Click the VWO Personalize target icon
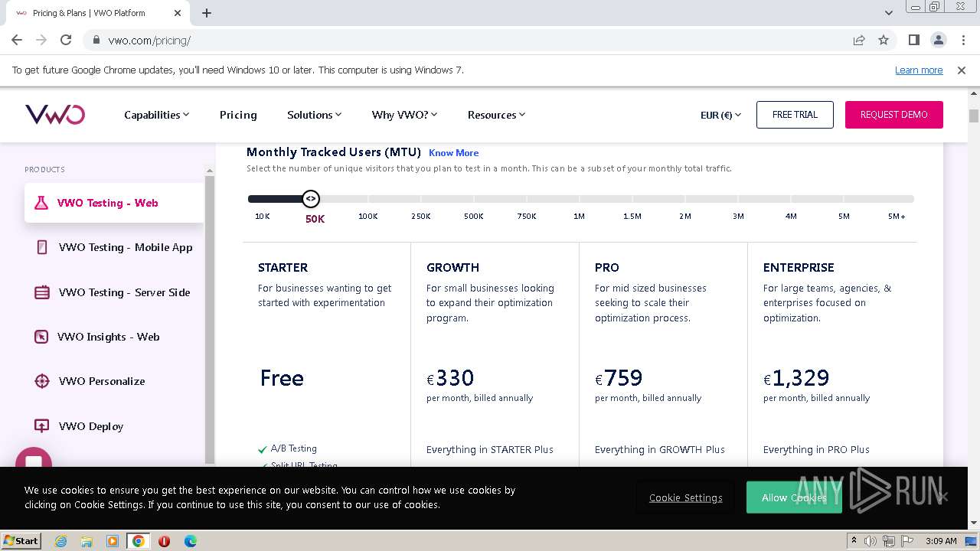 coord(42,381)
